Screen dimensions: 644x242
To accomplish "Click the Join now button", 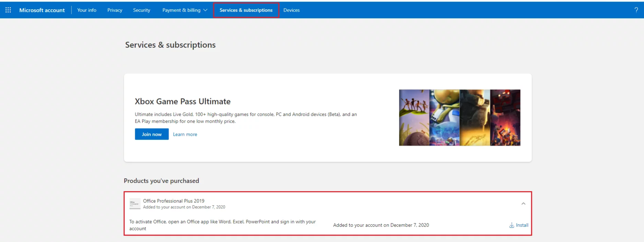I will 152,134.
